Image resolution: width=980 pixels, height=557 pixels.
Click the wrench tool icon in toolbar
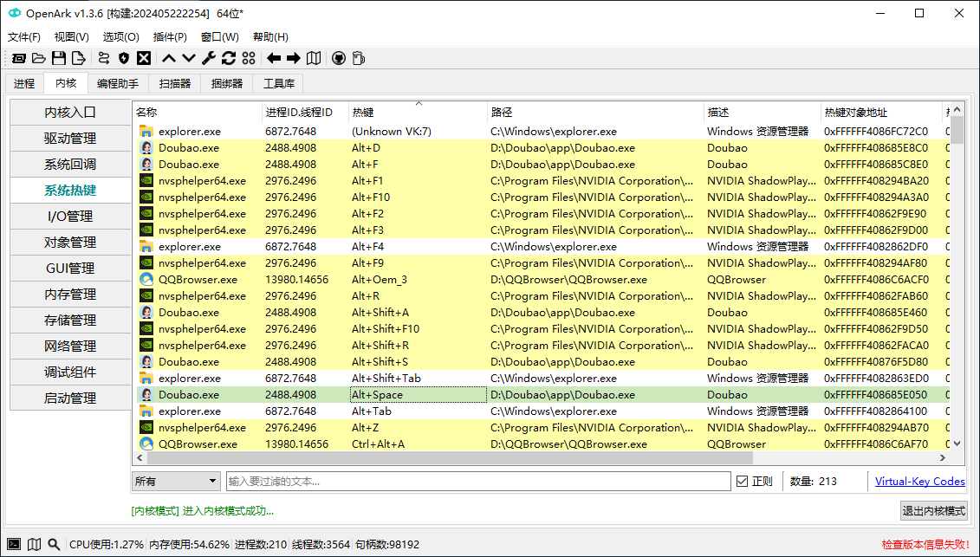[209, 58]
